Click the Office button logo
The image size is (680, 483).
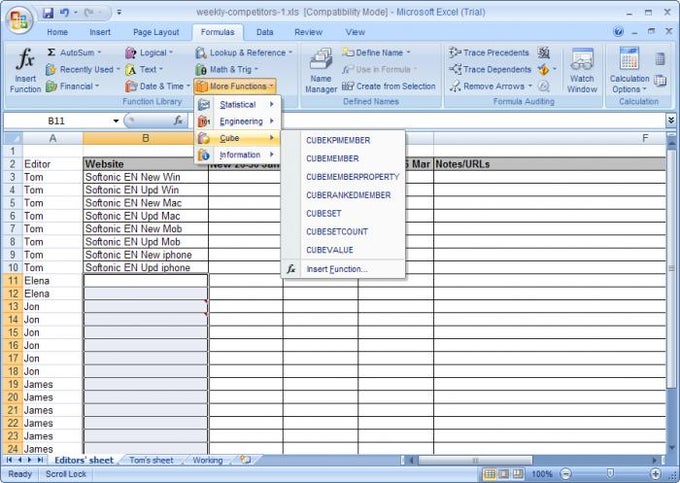19,20
